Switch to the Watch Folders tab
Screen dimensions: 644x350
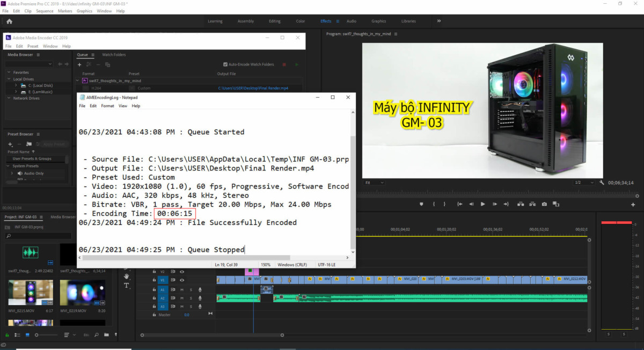pos(114,55)
